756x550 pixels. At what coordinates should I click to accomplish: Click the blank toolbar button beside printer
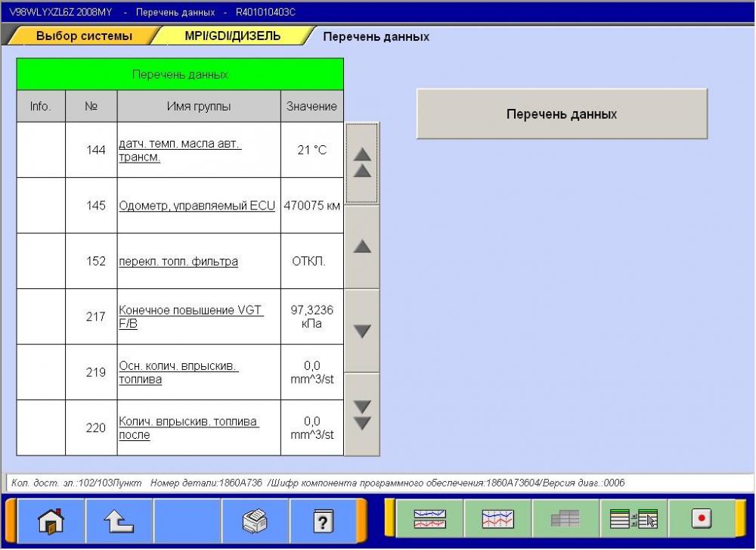coord(187,520)
